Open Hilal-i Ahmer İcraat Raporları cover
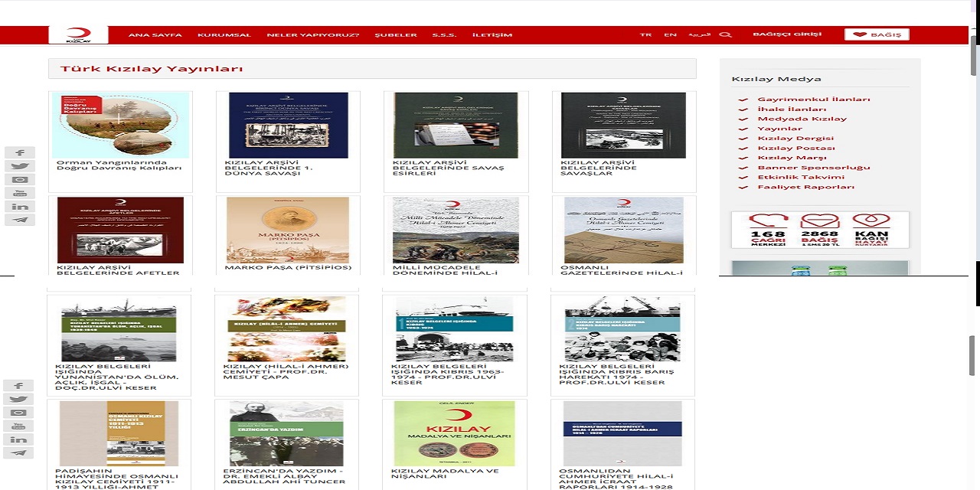Screen dimensions: 980x490 pyautogui.click(x=622, y=433)
